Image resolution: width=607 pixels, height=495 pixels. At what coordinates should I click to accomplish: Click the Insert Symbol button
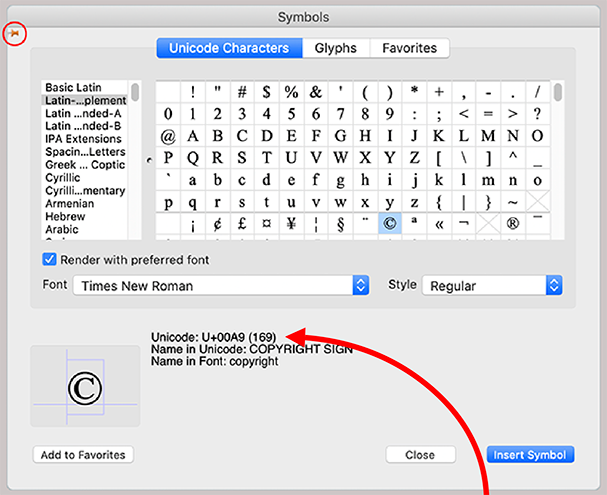click(532, 455)
